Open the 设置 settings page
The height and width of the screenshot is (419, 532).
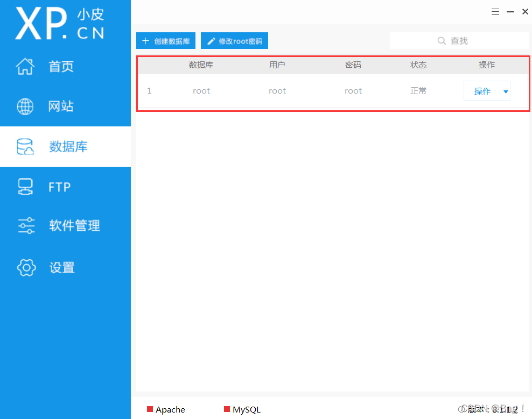(x=65, y=267)
